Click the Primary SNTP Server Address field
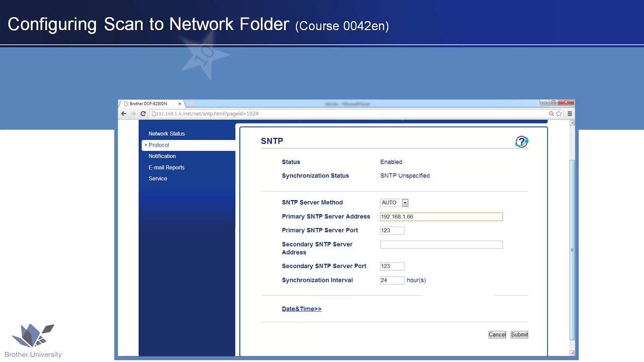644x362 pixels. (441, 217)
